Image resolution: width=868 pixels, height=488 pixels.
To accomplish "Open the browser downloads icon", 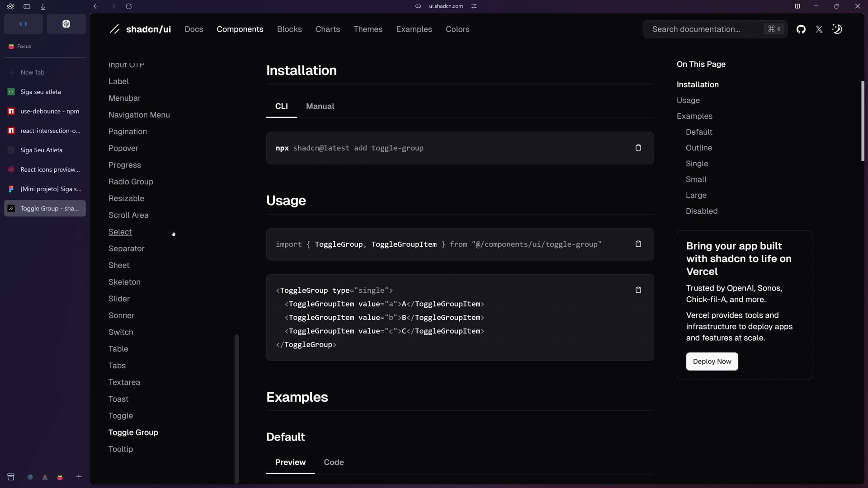I will pyautogui.click(x=43, y=6).
